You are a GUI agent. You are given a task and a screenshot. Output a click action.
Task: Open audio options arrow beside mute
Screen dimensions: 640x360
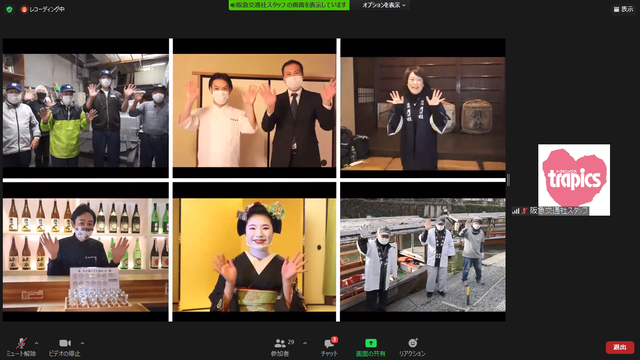point(36,343)
